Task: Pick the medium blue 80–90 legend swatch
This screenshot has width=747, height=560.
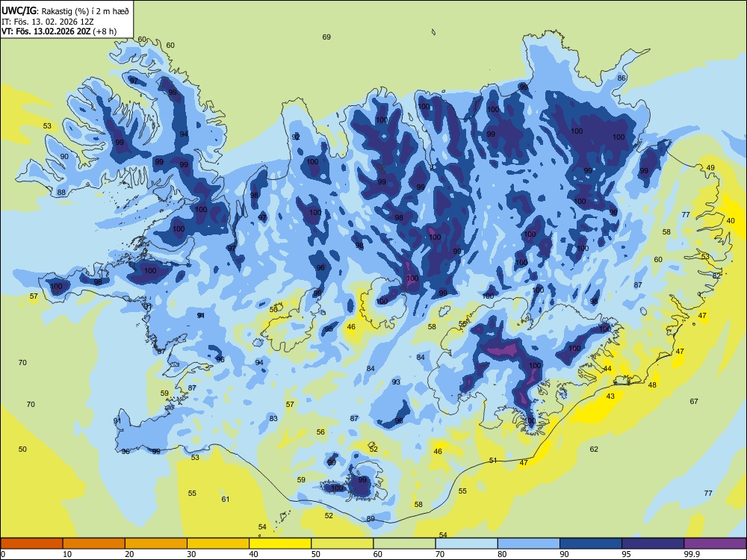Action: (529, 544)
